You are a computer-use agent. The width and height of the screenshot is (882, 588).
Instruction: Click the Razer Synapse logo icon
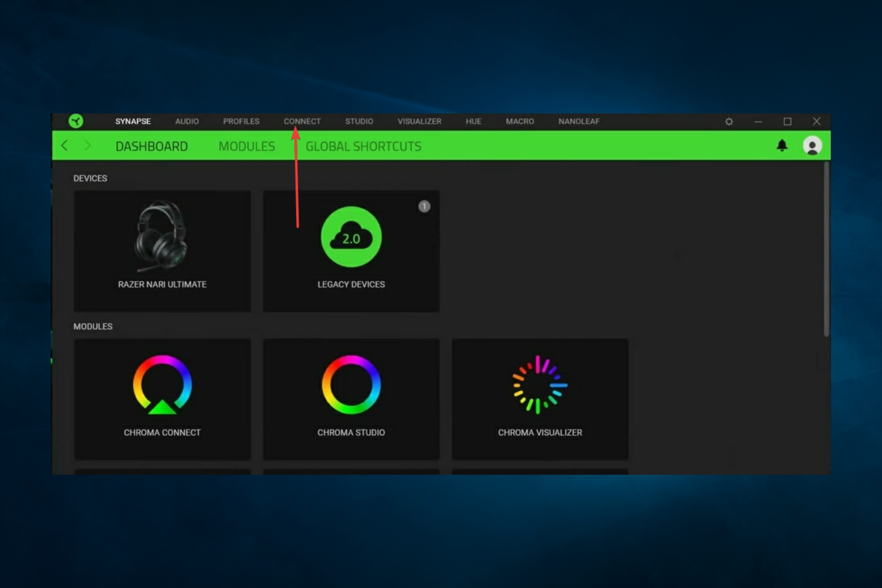[x=76, y=121]
